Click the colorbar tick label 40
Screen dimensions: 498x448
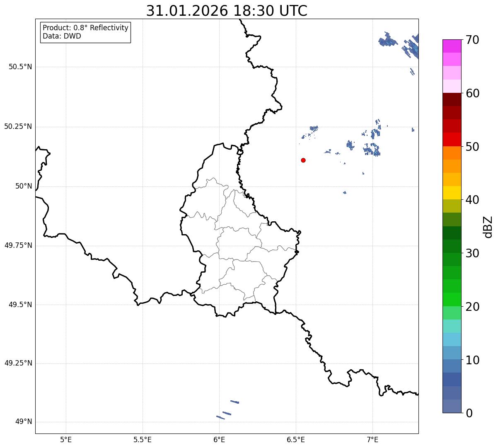(x=472, y=200)
